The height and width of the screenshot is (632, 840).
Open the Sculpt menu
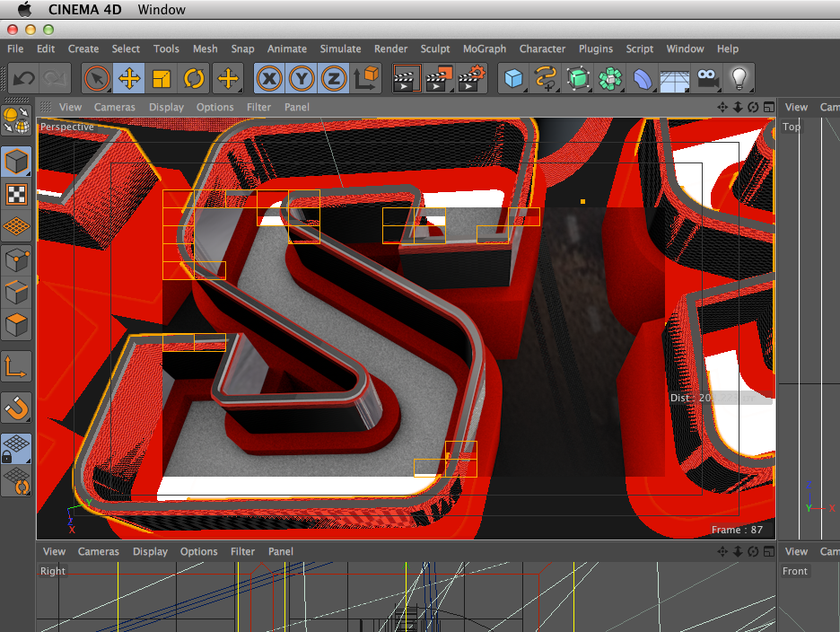click(x=435, y=48)
